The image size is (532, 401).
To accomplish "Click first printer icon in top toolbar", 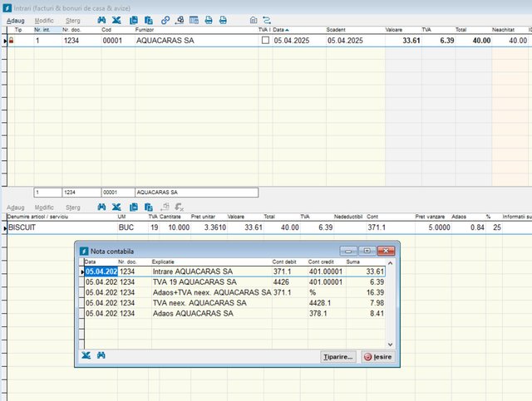I will 209,20.
